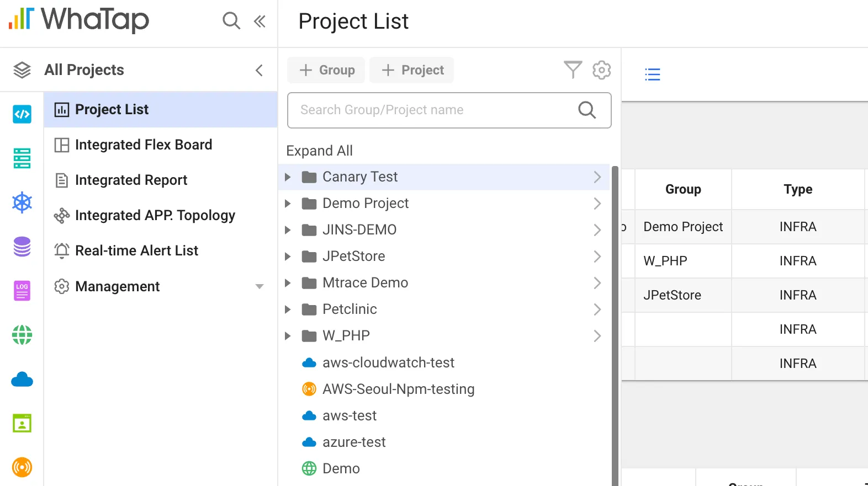Image resolution: width=868 pixels, height=486 pixels.
Task: Click the Add Project button
Action: [x=412, y=70]
